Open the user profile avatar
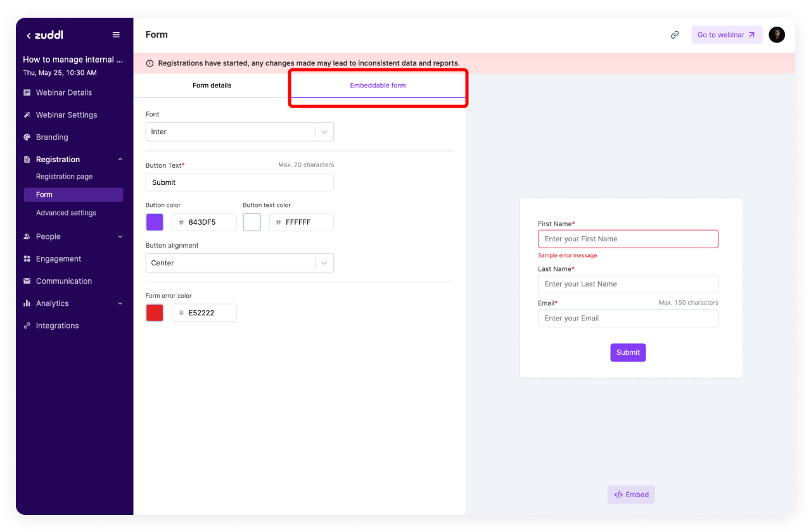The width and height of the screenshot is (811, 532). click(777, 35)
